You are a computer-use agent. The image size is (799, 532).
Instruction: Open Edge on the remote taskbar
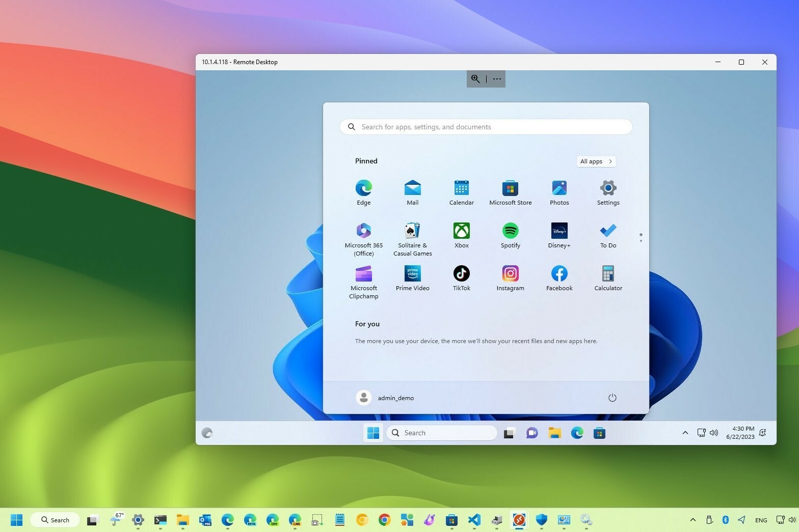click(x=577, y=433)
